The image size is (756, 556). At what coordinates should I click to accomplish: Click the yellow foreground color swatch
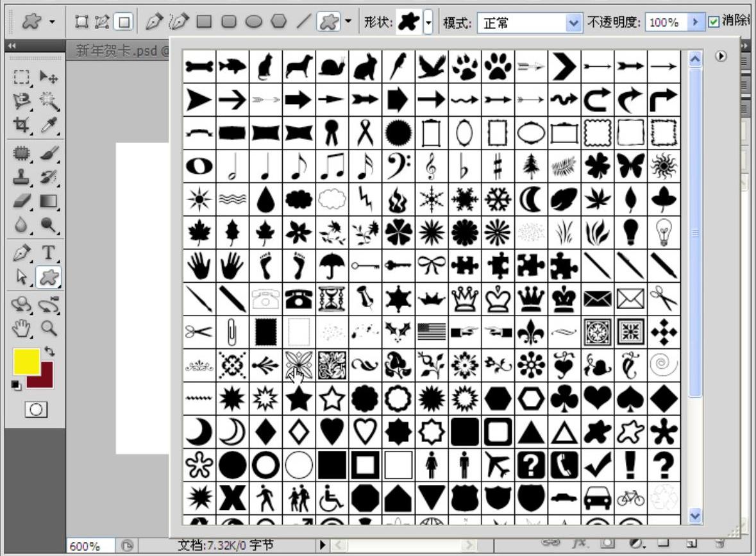[x=26, y=361]
